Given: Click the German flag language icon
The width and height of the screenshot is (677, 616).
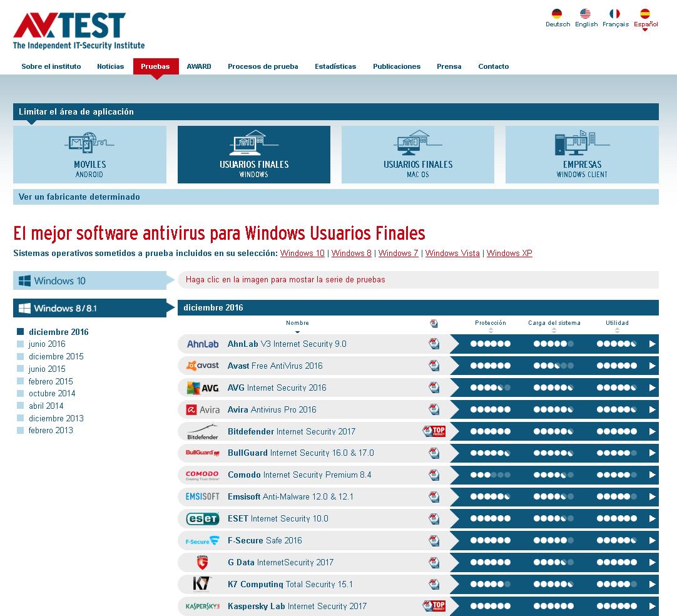Looking at the screenshot, I should 557,14.
